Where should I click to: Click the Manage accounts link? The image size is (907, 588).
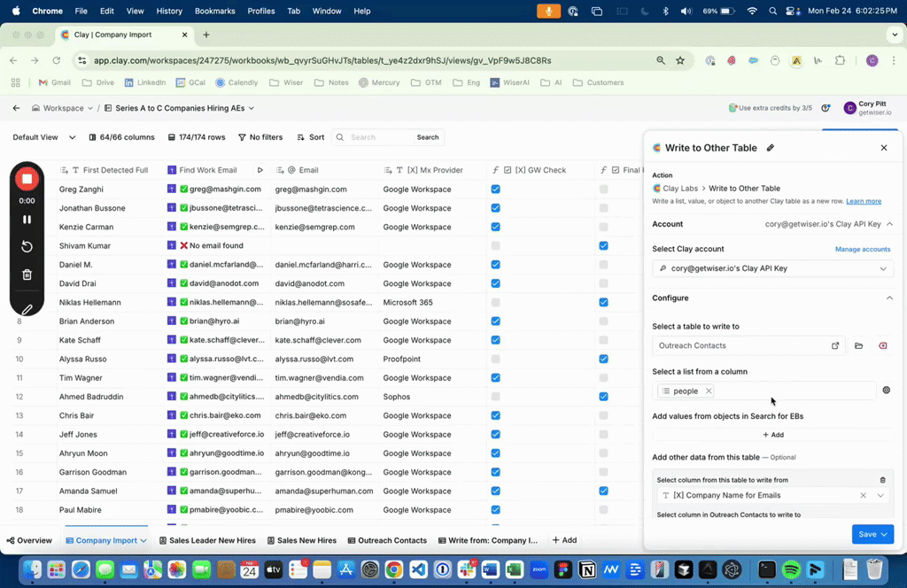point(862,249)
